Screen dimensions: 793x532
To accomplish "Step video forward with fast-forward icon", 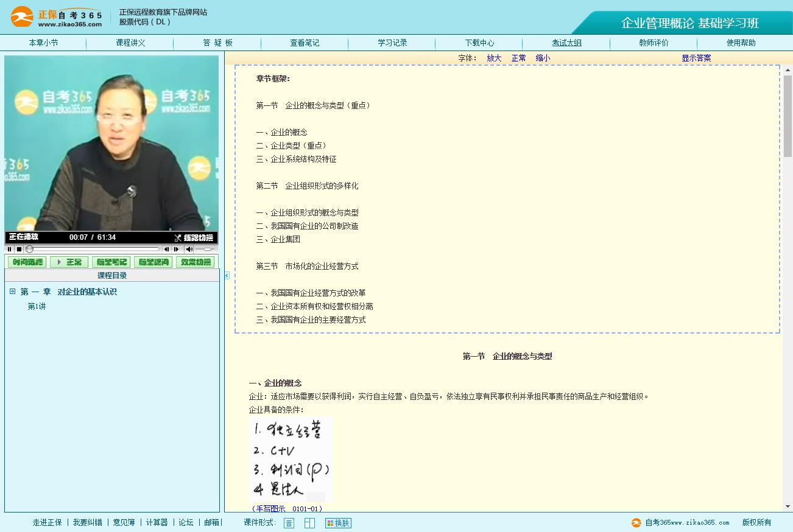I will 177,249.
